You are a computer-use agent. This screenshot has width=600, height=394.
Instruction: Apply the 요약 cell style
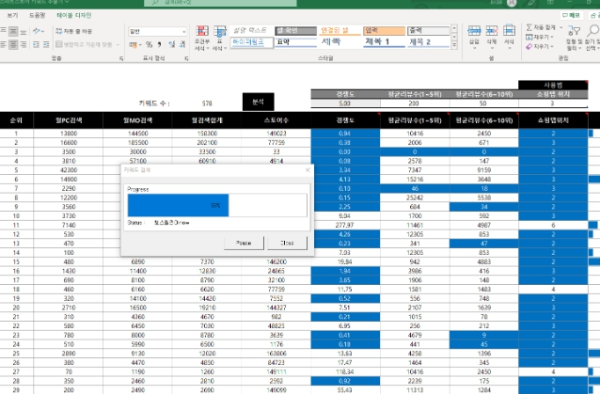pos(296,42)
